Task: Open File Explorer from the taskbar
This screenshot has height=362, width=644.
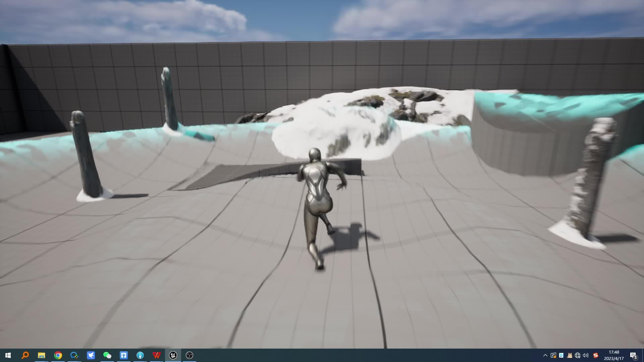Action: (x=41, y=355)
